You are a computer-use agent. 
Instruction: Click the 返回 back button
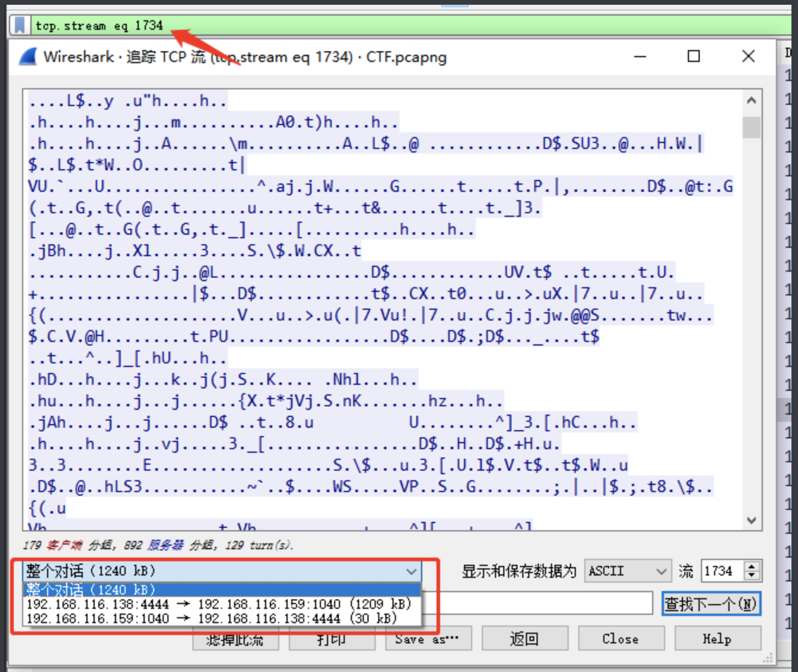pos(525,638)
